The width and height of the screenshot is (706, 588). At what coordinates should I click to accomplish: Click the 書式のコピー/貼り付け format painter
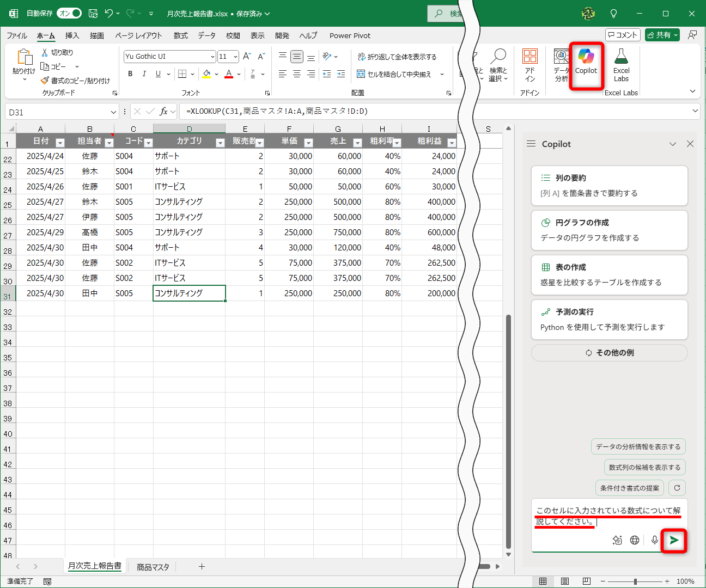click(75, 81)
